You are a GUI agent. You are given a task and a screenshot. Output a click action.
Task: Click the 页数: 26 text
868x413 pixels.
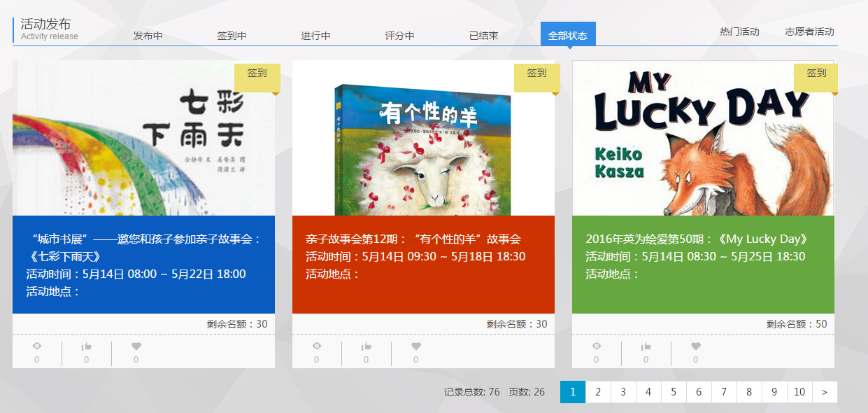click(x=527, y=392)
